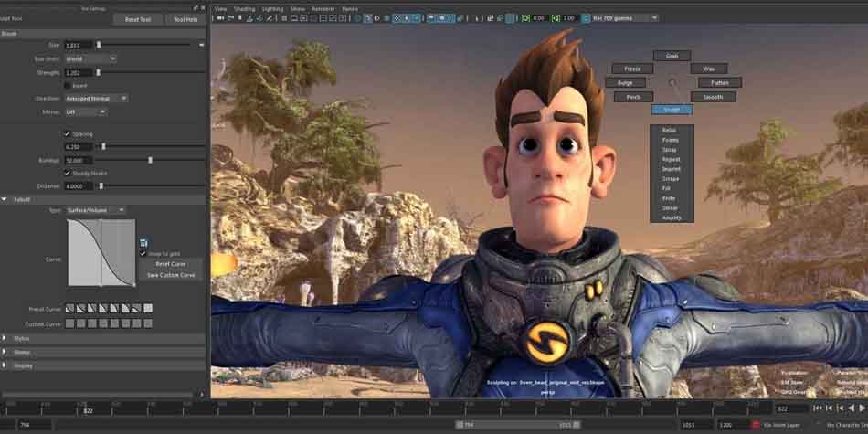Click the exposure icon beside 0.00
The image size is (868, 434).
pyautogui.click(x=525, y=17)
